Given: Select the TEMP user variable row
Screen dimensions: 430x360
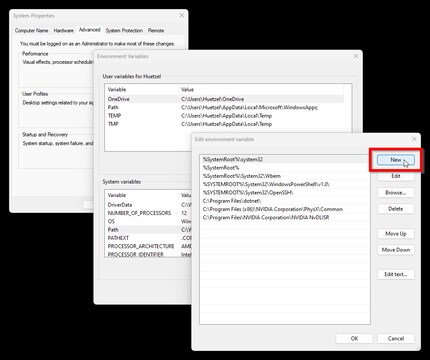Looking at the screenshot, I should [x=224, y=116].
